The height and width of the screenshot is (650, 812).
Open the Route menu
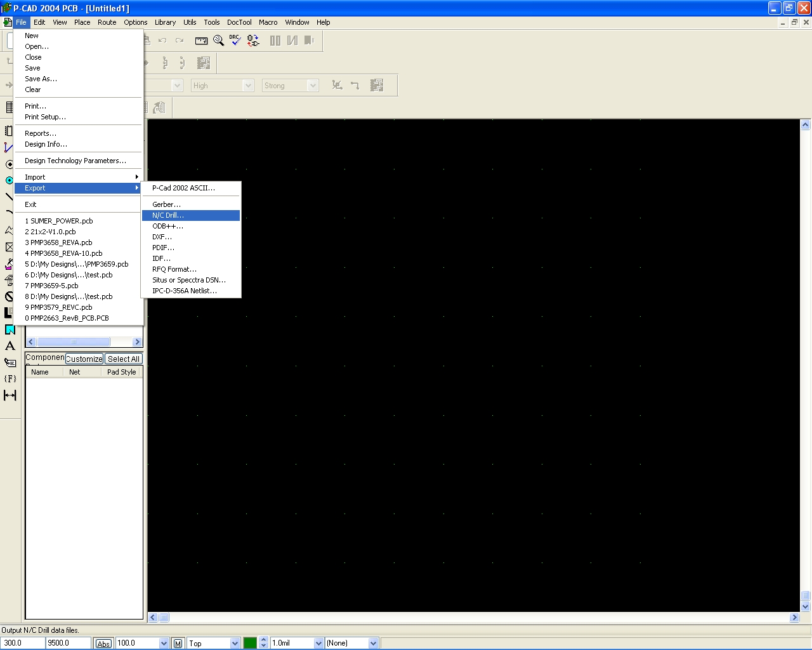click(107, 22)
